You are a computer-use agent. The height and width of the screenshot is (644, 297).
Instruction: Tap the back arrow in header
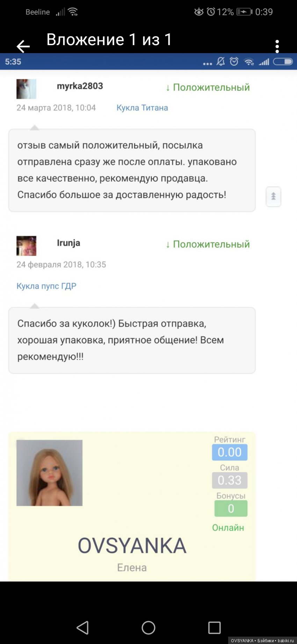23,46
